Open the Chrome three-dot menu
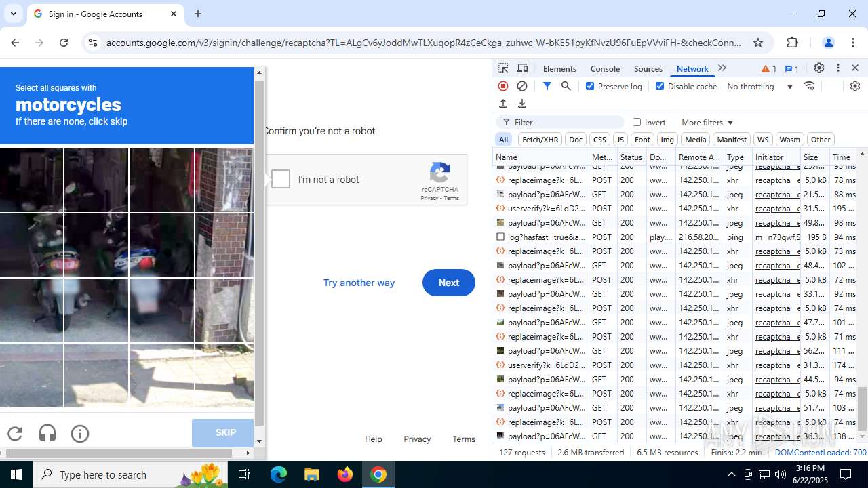 (x=853, y=43)
